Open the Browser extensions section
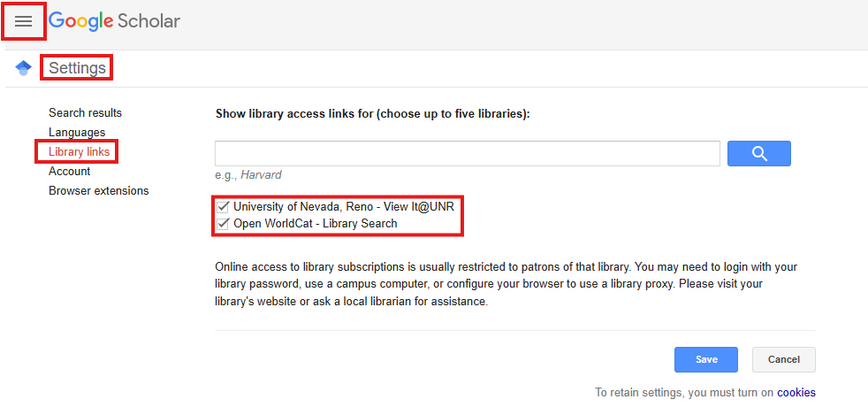Image resolution: width=868 pixels, height=415 pixels. (x=98, y=190)
